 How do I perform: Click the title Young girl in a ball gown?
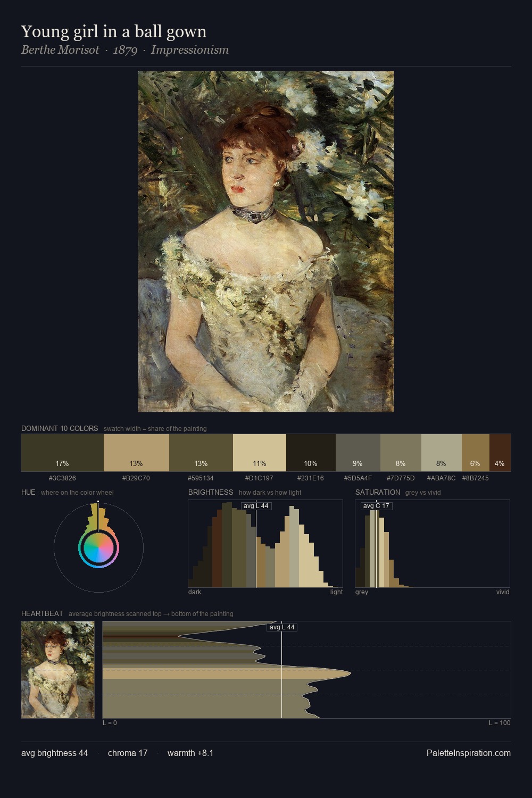[114, 32]
